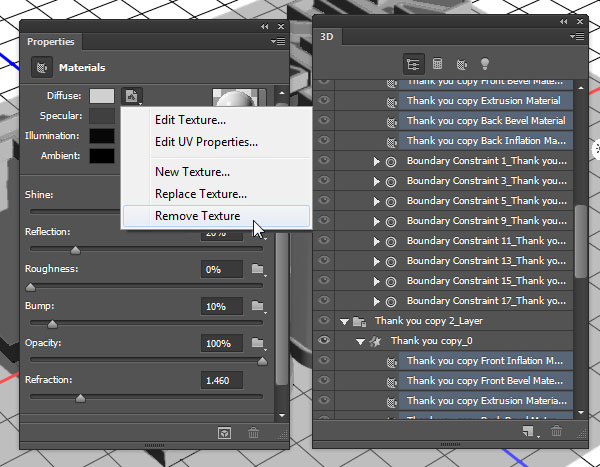The image size is (600, 467).
Task: Filter 3D panel by materials
Action: tap(461, 64)
